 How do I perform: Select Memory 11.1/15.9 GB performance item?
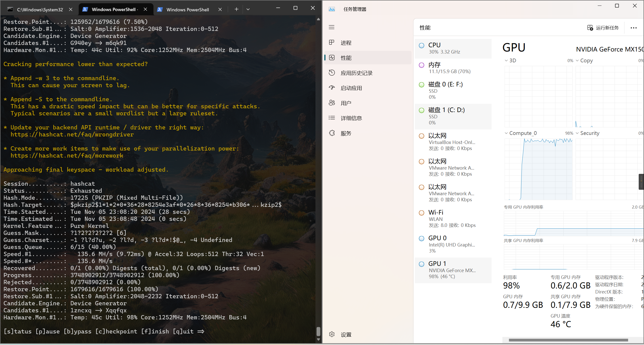(453, 68)
